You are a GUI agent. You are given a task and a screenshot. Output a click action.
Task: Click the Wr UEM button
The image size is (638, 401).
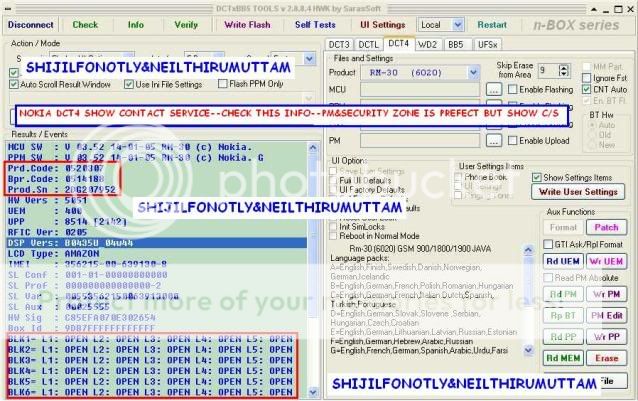606,261
